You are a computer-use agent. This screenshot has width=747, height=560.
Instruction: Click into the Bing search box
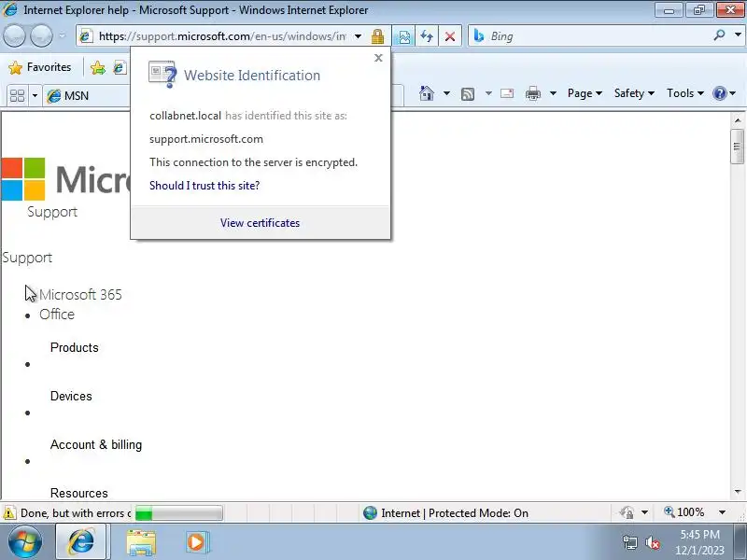point(598,36)
